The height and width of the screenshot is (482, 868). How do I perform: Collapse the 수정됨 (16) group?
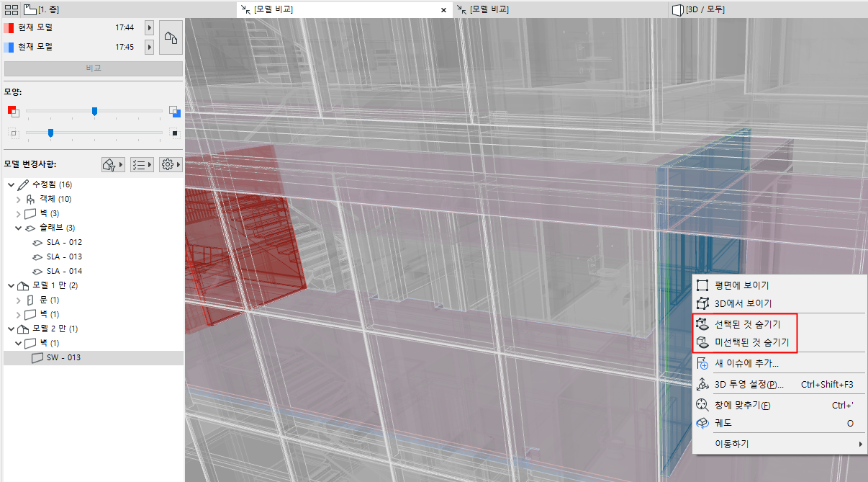pyautogui.click(x=10, y=185)
